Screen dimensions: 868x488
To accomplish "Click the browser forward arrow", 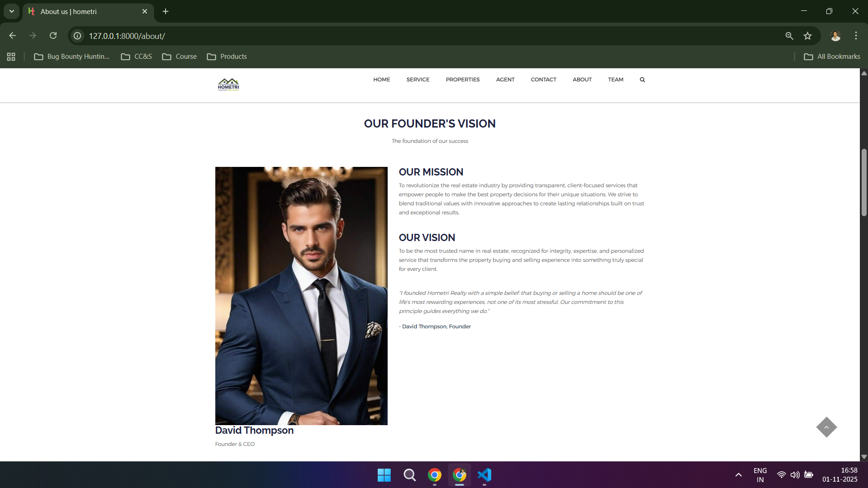I will tap(33, 36).
